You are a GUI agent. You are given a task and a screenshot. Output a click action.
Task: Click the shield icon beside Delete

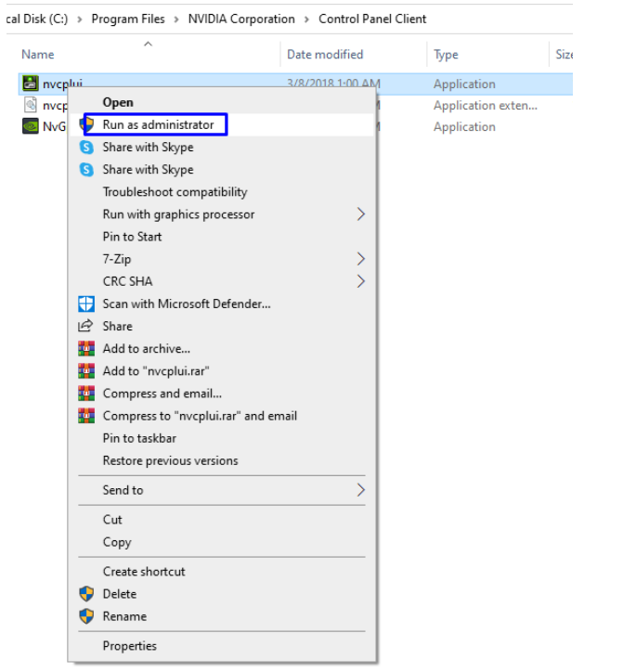(86, 594)
